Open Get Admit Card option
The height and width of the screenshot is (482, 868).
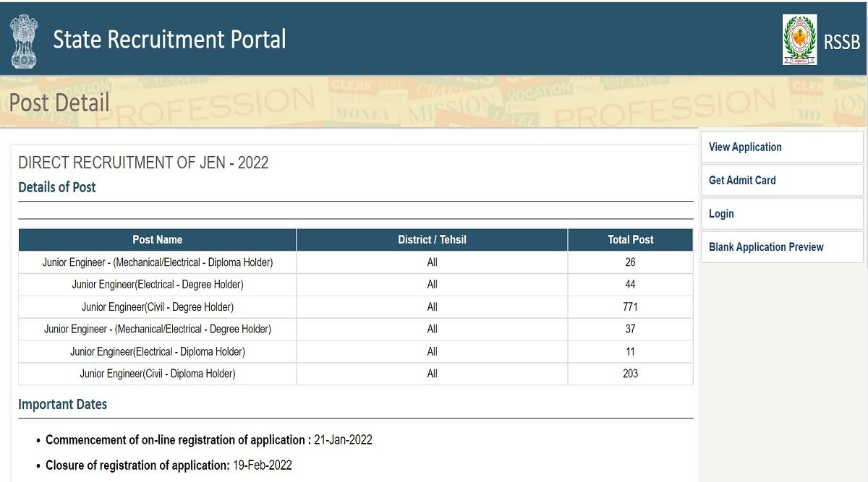tap(742, 180)
